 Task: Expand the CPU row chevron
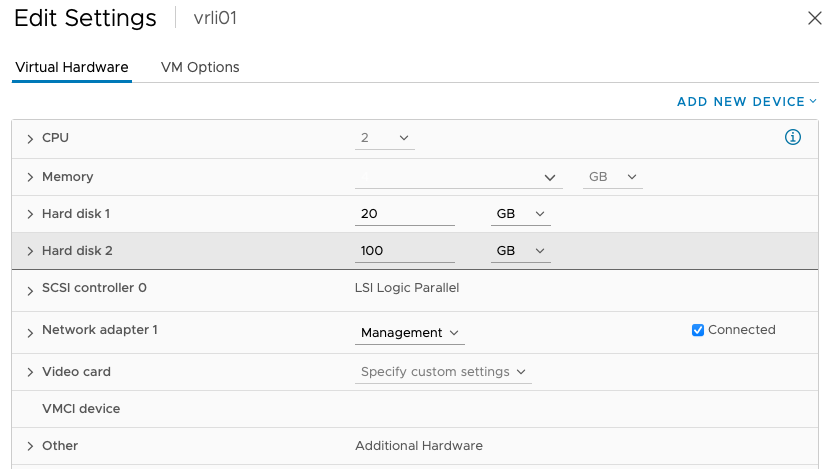click(30, 139)
